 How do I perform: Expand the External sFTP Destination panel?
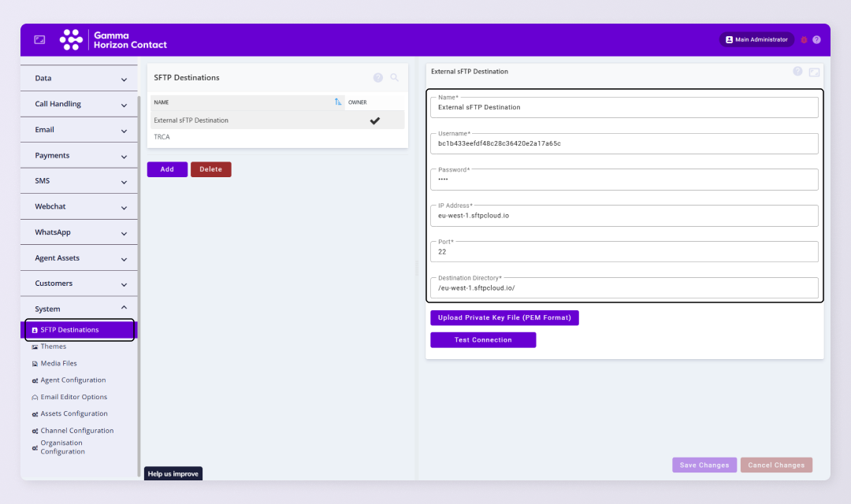[x=815, y=71]
